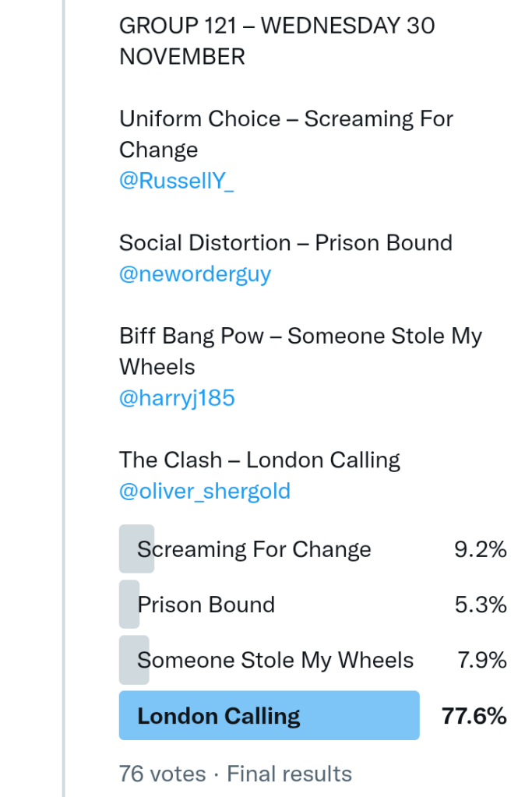This screenshot has height=797, width=532.
Task: Click the 5.3% poll percentage
Action: [481, 605]
